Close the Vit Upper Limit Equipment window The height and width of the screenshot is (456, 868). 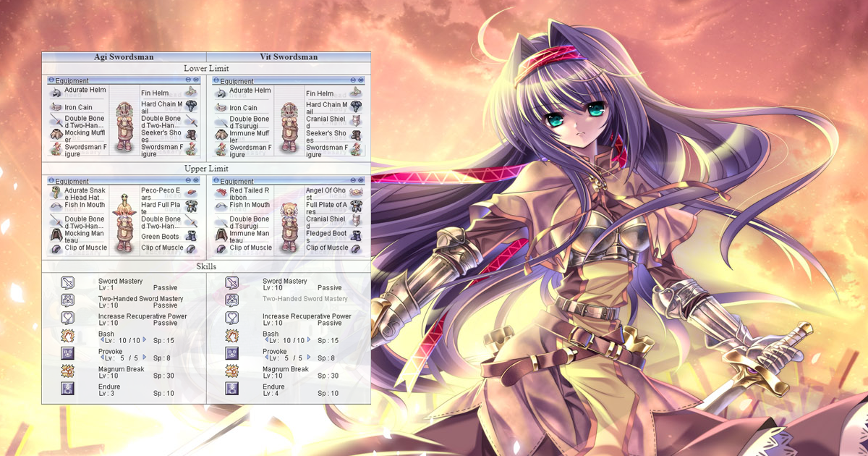pos(362,180)
